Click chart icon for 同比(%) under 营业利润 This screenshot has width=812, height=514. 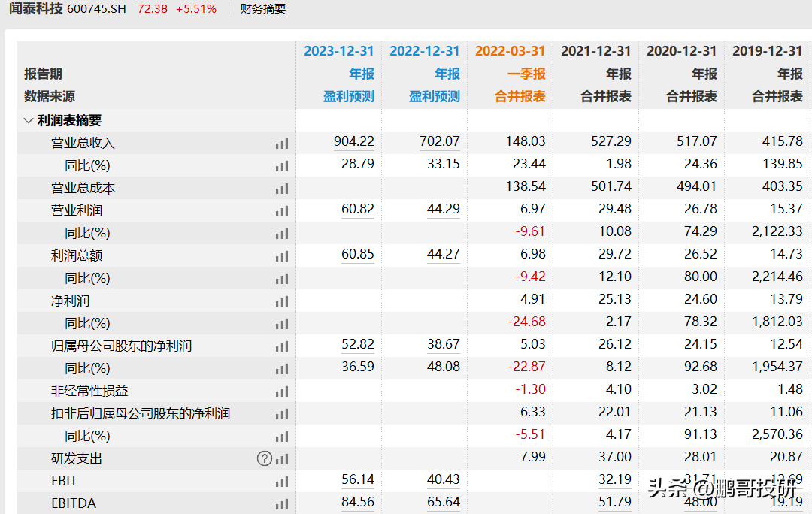click(282, 234)
